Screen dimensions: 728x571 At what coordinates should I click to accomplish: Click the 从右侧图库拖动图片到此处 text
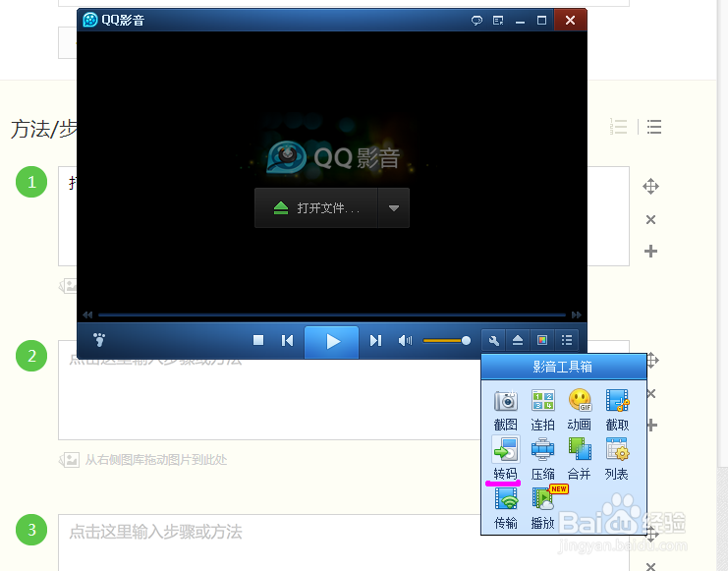(155, 460)
